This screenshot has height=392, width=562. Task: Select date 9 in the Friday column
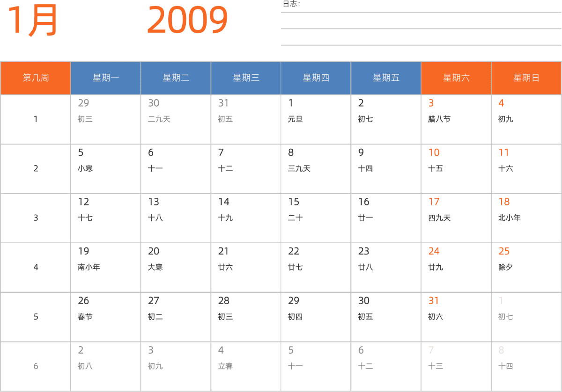pos(361,152)
